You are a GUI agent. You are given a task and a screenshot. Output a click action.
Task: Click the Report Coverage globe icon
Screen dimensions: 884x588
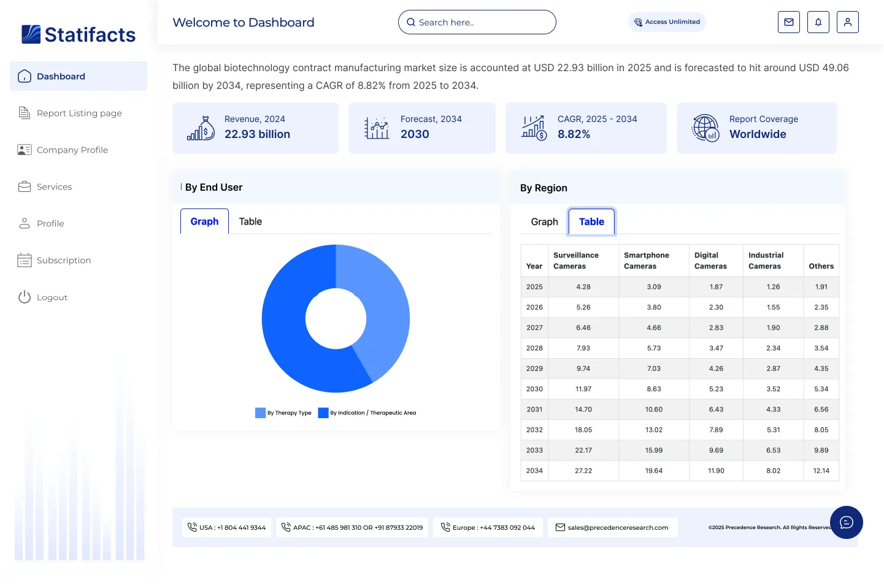point(705,128)
